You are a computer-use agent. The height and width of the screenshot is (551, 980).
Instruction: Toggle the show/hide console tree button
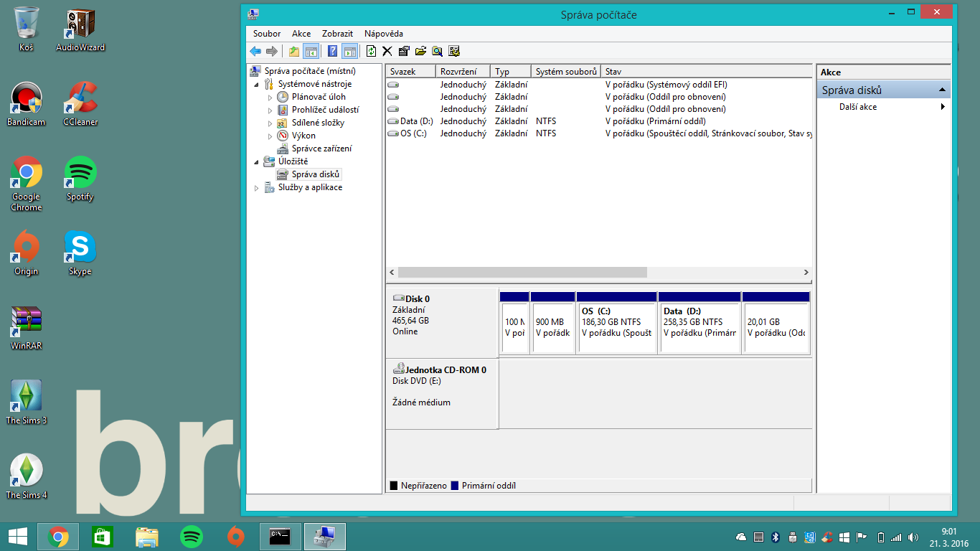coord(311,51)
